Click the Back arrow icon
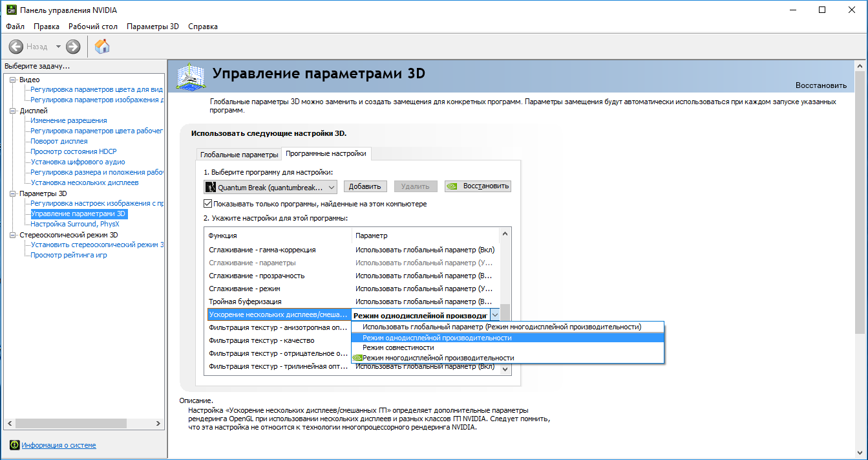 pos(16,47)
